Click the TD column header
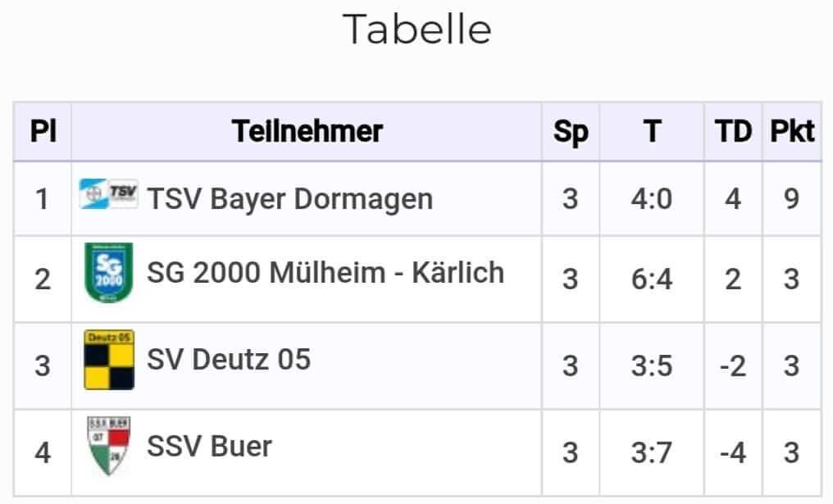 tap(733, 131)
